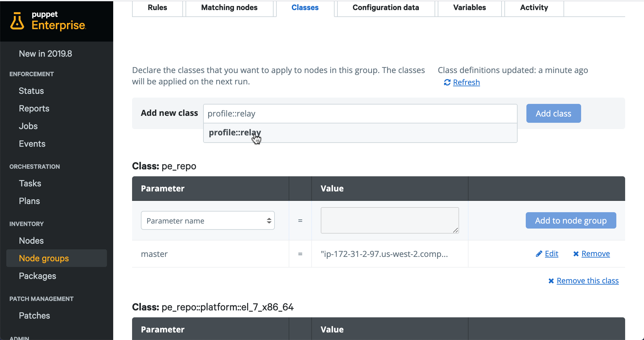Open the Variables tab

[x=469, y=8]
